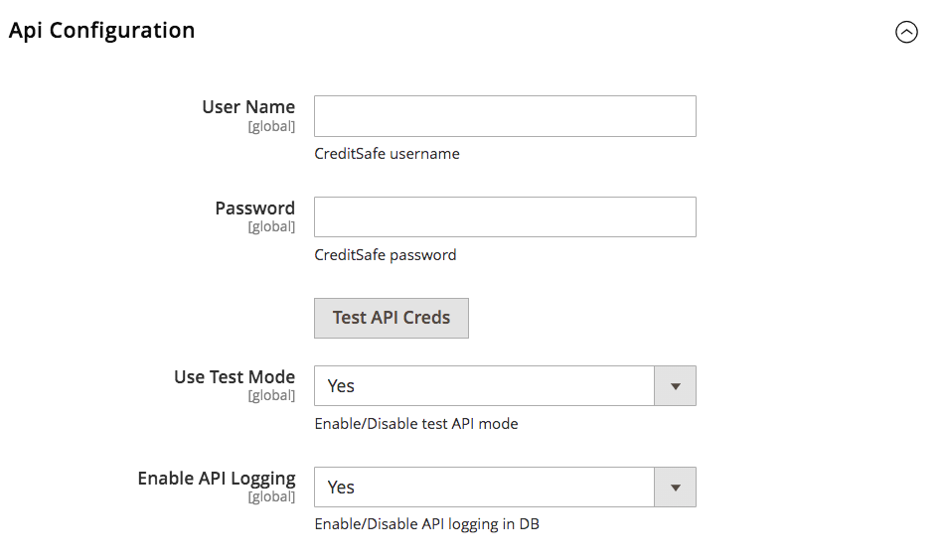Collapse the Api Configuration section chevron icon
The width and height of the screenshot is (943, 560).
coord(906,32)
